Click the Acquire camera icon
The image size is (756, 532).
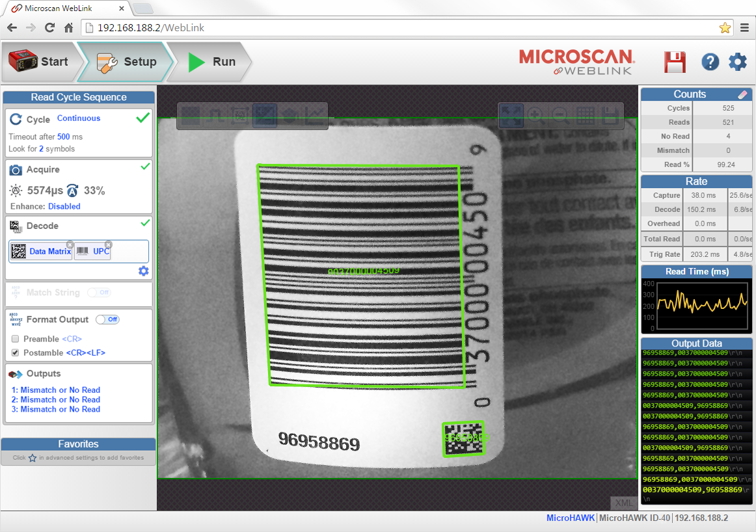coord(16,170)
